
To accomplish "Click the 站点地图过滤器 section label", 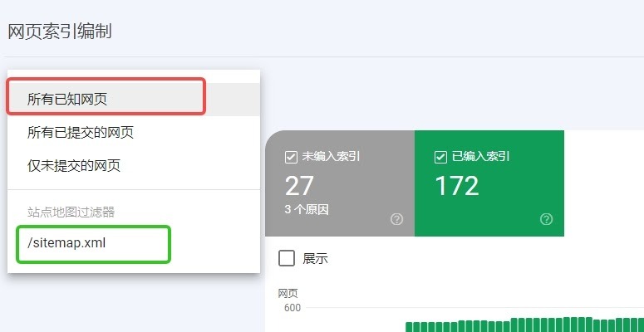I will 71,212.
